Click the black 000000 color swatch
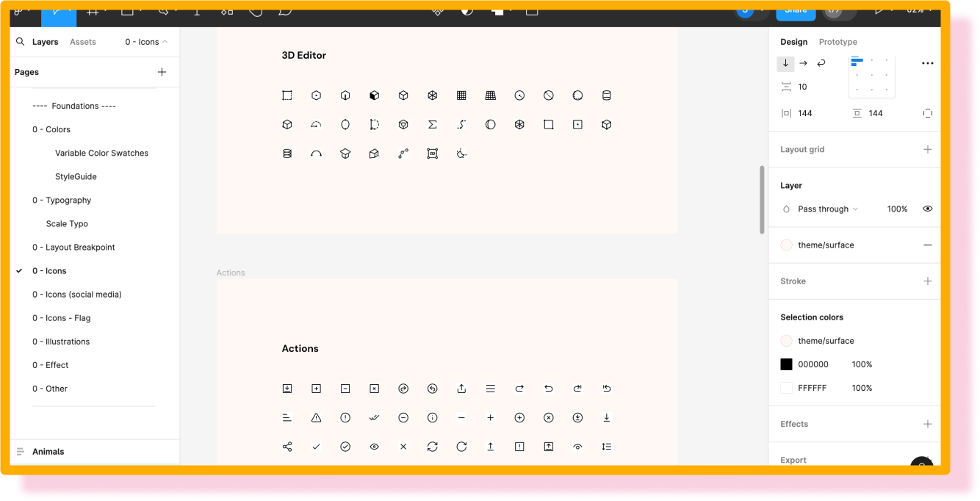The width and height of the screenshot is (980, 501). tap(786, 364)
